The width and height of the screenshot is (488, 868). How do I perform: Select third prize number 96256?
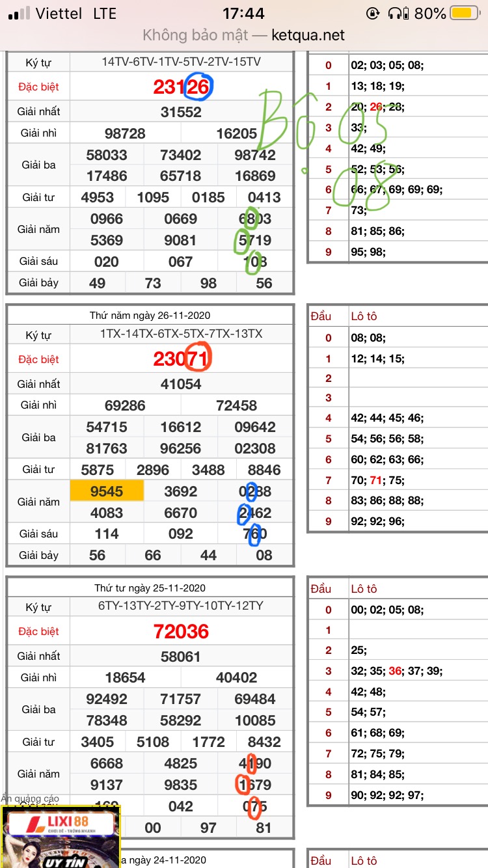(x=181, y=448)
